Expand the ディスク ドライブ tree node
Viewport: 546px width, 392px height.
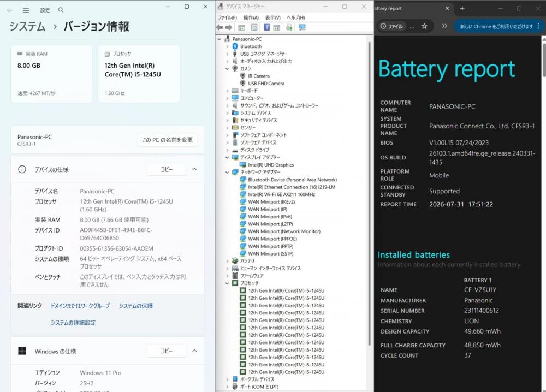point(227,150)
